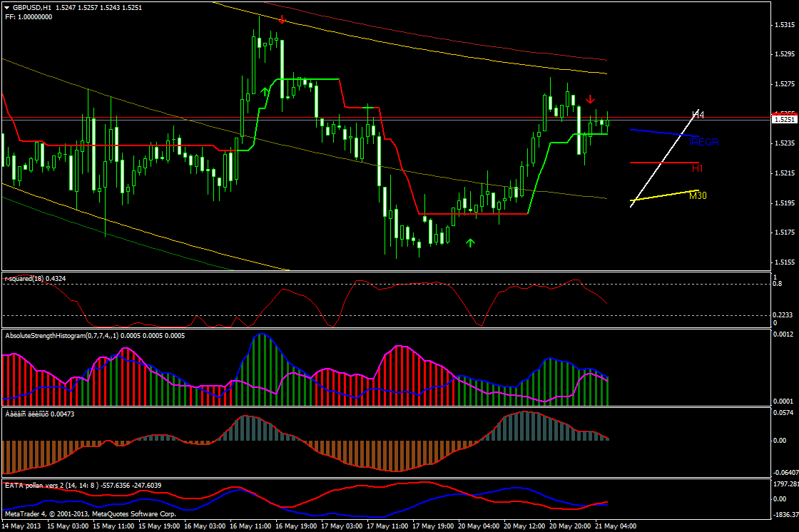Click the 20 May 20:00 time axis label

570,526
